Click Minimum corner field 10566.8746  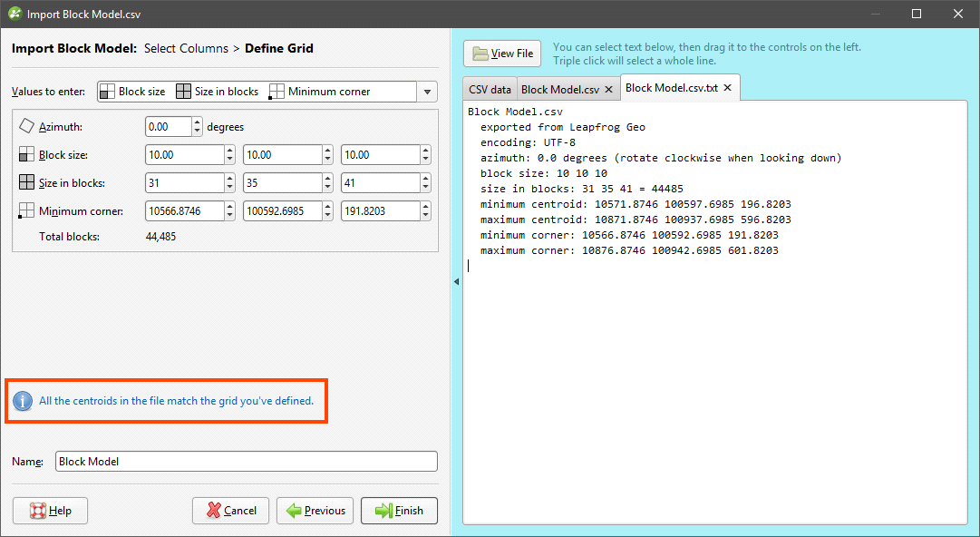click(x=184, y=210)
